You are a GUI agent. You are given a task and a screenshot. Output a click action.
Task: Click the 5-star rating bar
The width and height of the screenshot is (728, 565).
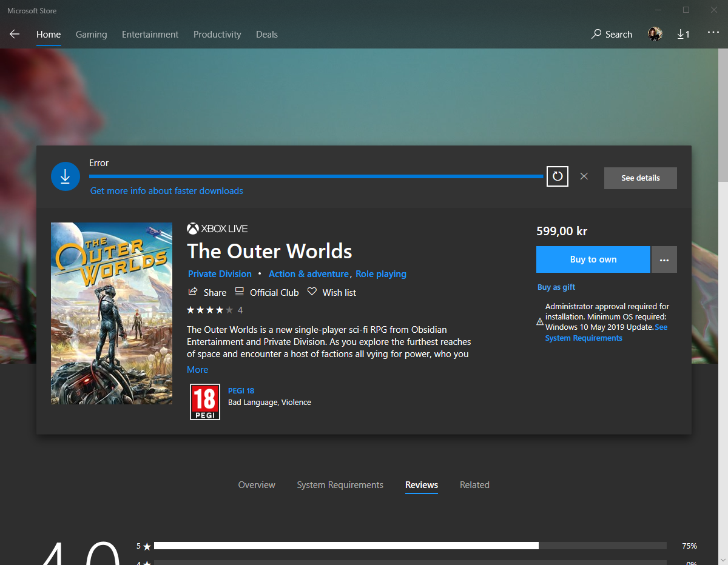(410, 546)
